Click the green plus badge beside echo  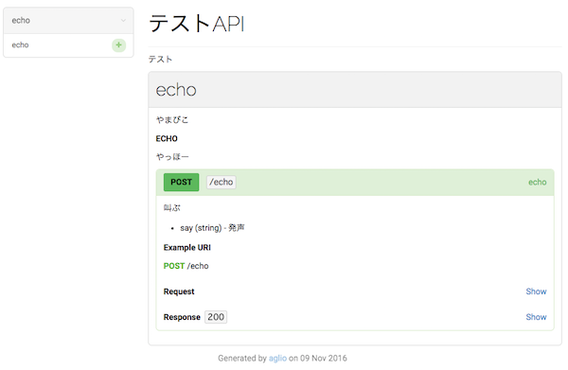coord(118,45)
